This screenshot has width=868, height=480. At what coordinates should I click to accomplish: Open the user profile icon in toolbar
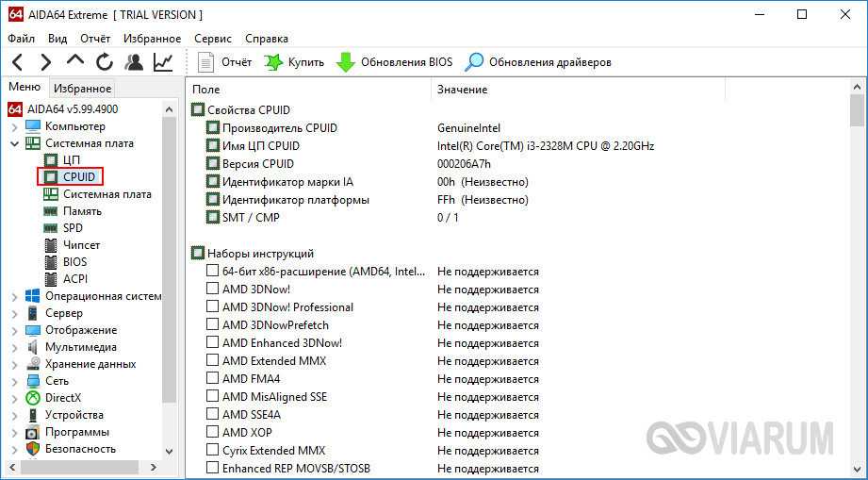coord(135,62)
